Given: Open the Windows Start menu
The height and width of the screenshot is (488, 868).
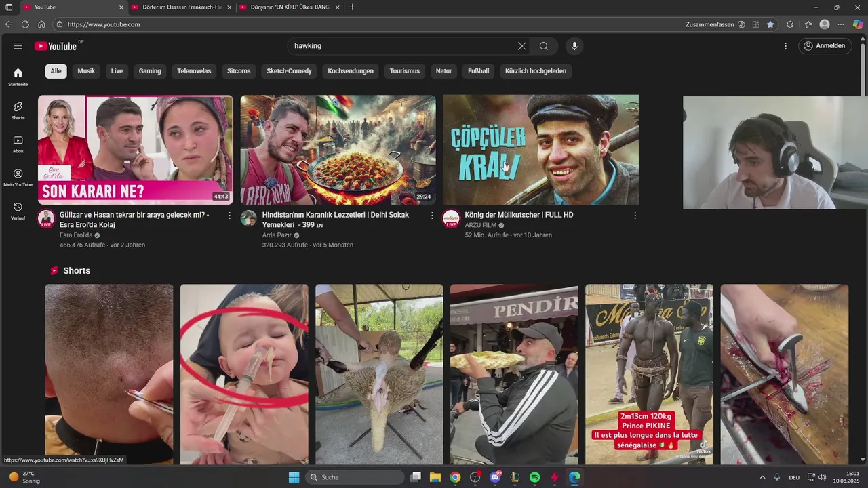Looking at the screenshot, I should tap(294, 477).
